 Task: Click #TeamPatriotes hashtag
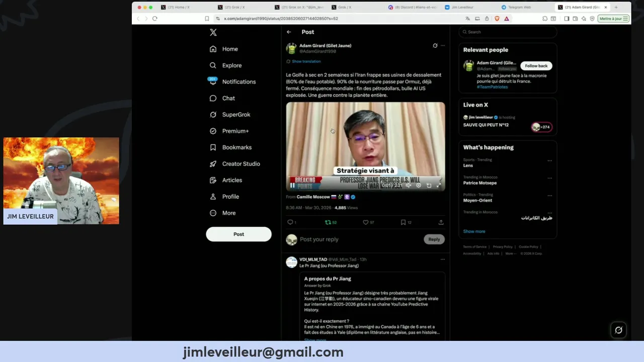(492, 87)
